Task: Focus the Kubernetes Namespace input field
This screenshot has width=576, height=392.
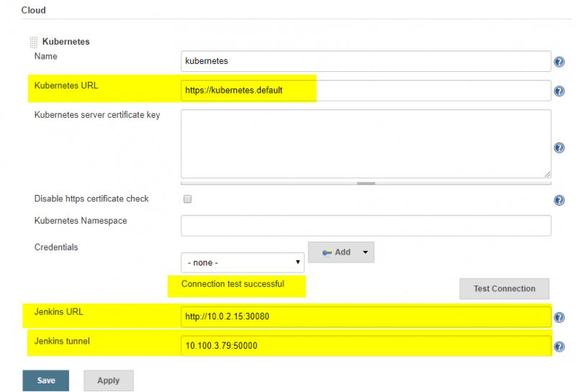Action: click(366, 225)
